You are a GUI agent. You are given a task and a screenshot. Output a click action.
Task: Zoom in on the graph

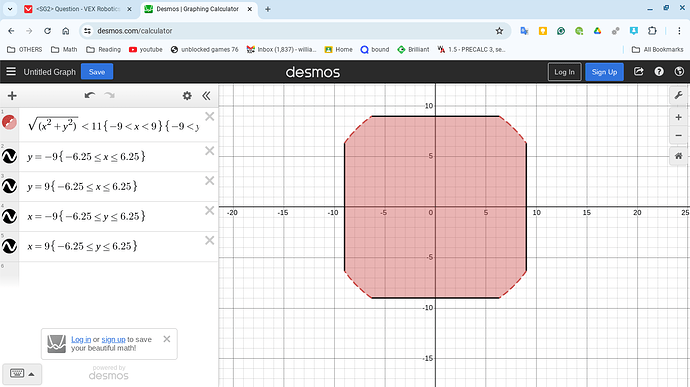coord(678,117)
